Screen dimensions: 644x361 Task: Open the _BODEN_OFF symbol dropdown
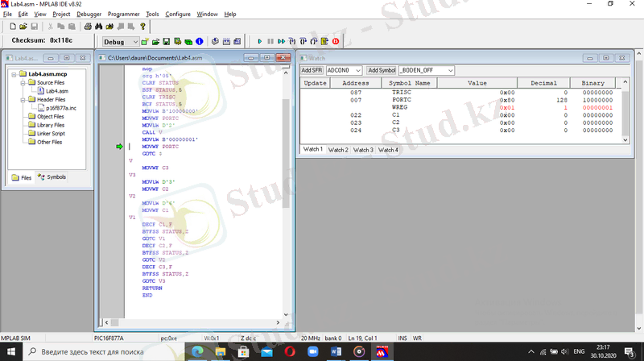coord(450,71)
